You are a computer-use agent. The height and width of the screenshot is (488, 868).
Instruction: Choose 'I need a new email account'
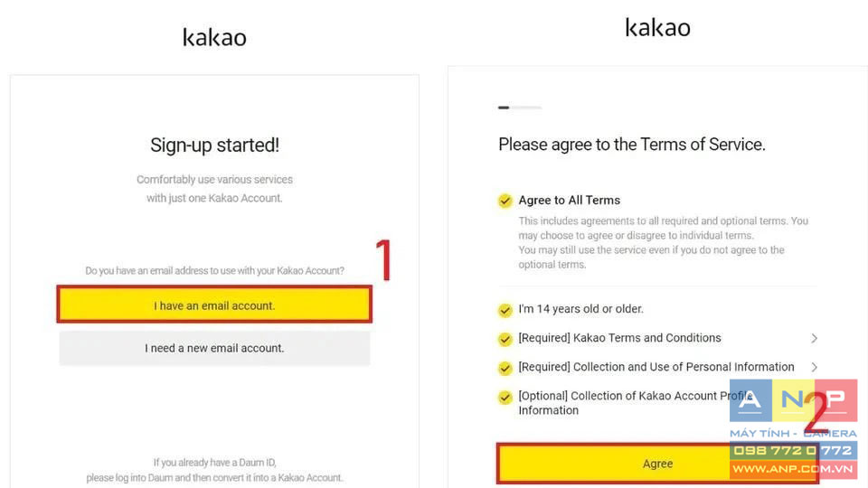pyautogui.click(x=214, y=348)
